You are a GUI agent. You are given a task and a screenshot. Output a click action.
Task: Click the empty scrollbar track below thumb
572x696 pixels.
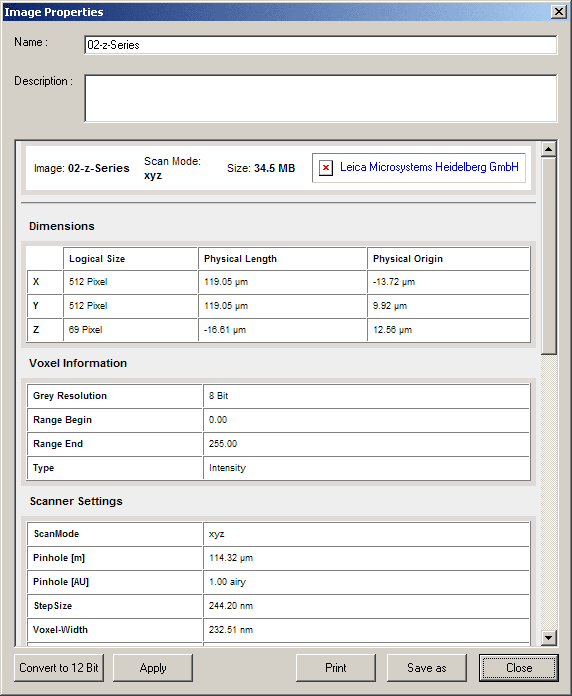(548, 493)
